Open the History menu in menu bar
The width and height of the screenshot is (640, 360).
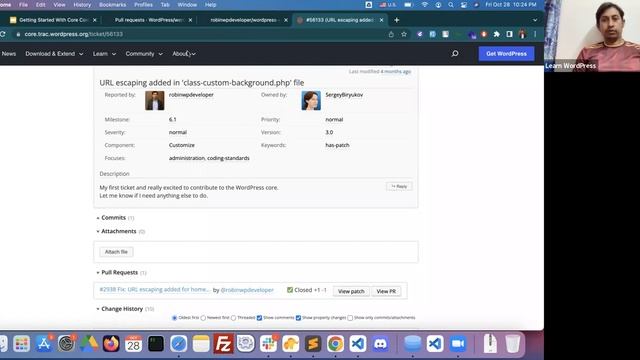pos(82,5)
